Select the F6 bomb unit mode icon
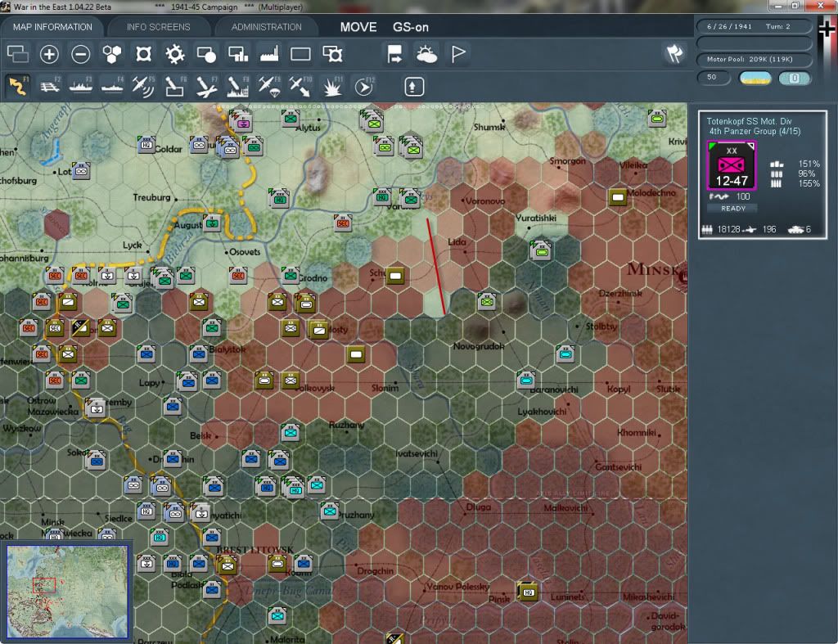Image resolution: width=838 pixels, height=644 pixels. click(x=175, y=86)
